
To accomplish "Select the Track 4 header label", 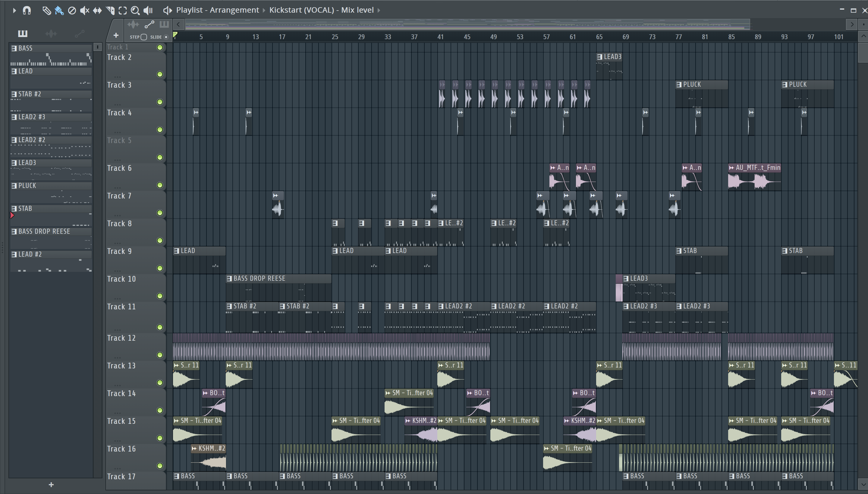I will click(119, 113).
